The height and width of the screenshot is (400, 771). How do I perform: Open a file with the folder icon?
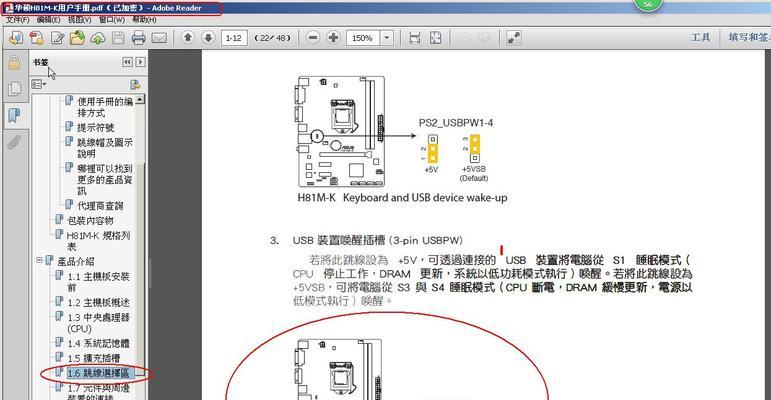tap(77, 38)
